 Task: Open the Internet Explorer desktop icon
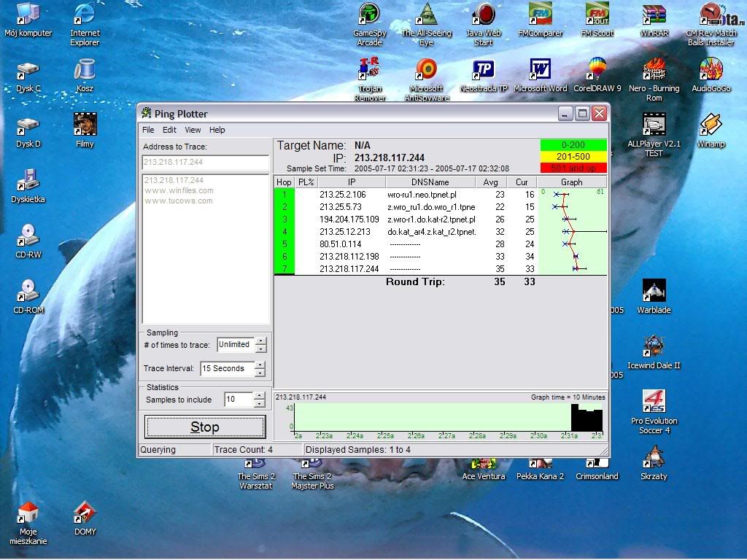85,15
